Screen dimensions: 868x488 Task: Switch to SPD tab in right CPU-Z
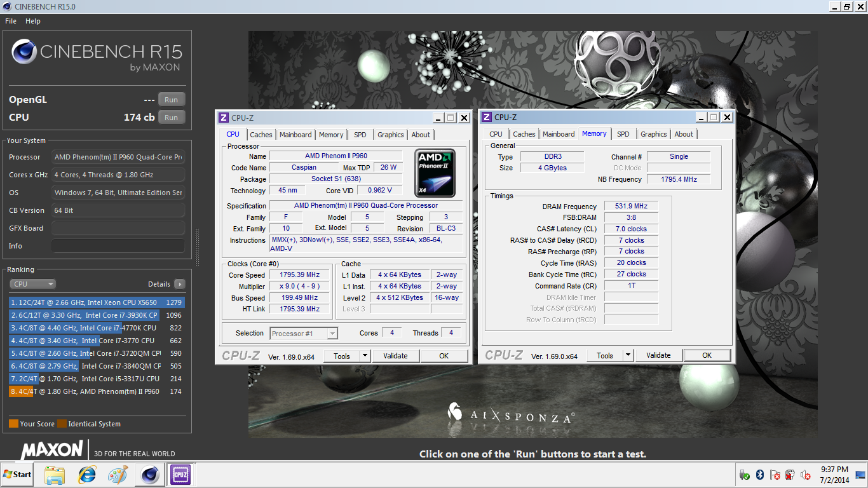pos(623,134)
